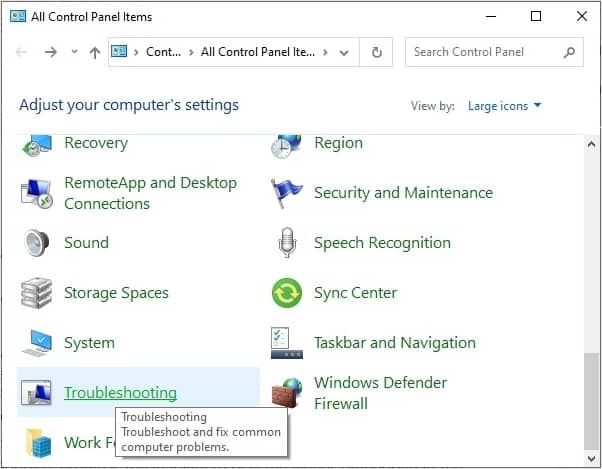This screenshot has width=602, height=469.
Task: Open Taskbar and Navigation link
Action: coord(395,343)
